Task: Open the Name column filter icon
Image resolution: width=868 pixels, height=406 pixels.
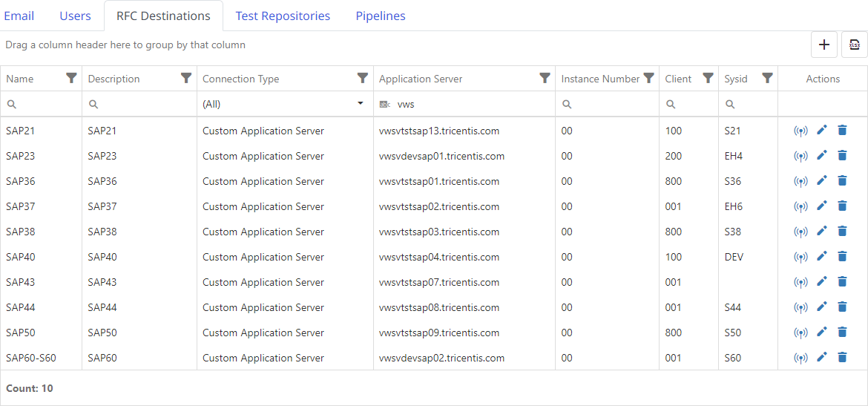Action: [71, 78]
